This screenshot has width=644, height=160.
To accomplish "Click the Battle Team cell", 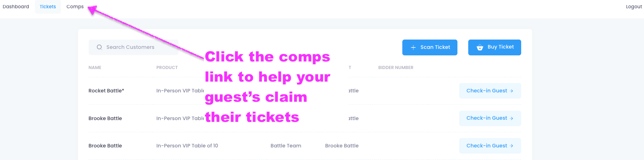I will pyautogui.click(x=286, y=146).
